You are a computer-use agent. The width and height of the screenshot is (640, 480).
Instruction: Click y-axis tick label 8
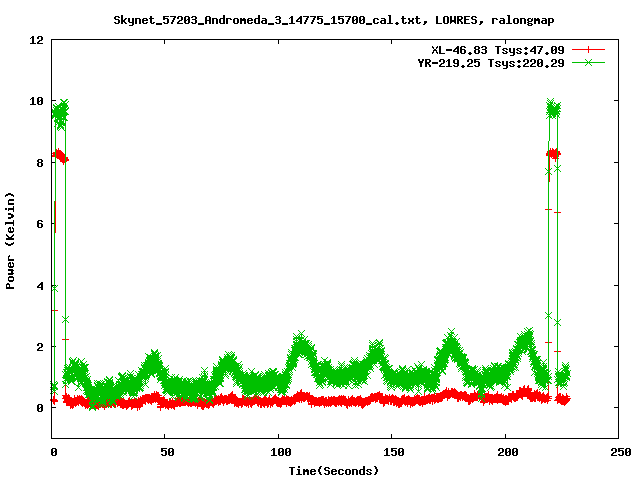pyautogui.click(x=40, y=162)
